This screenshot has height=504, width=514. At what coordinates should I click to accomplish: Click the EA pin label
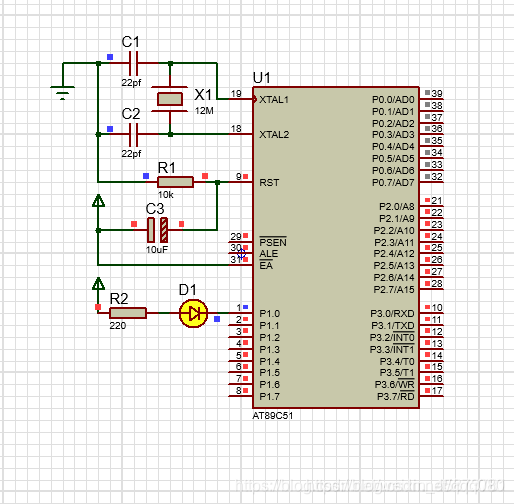click(x=266, y=266)
